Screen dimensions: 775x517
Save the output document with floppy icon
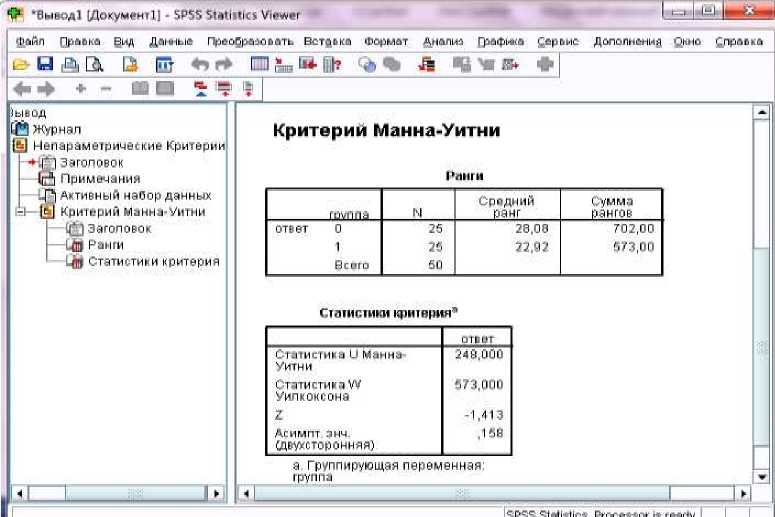[x=45, y=64]
